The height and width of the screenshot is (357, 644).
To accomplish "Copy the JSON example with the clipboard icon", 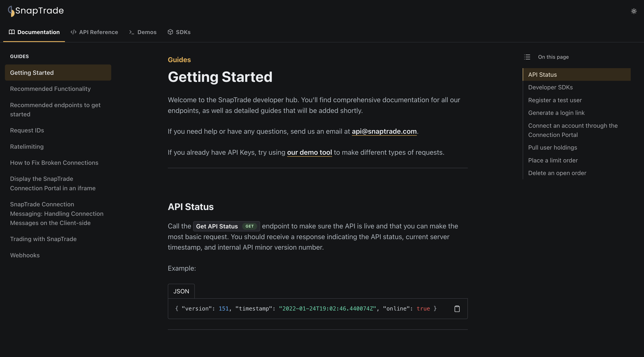I will [457, 309].
